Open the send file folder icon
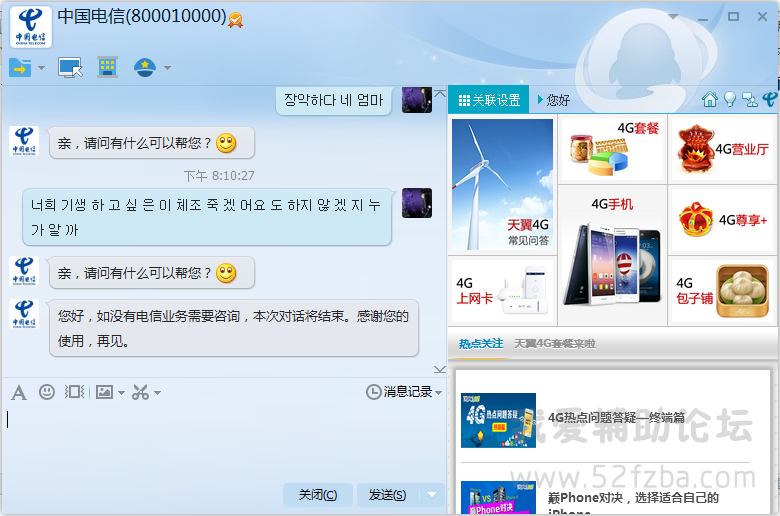 click(20, 67)
